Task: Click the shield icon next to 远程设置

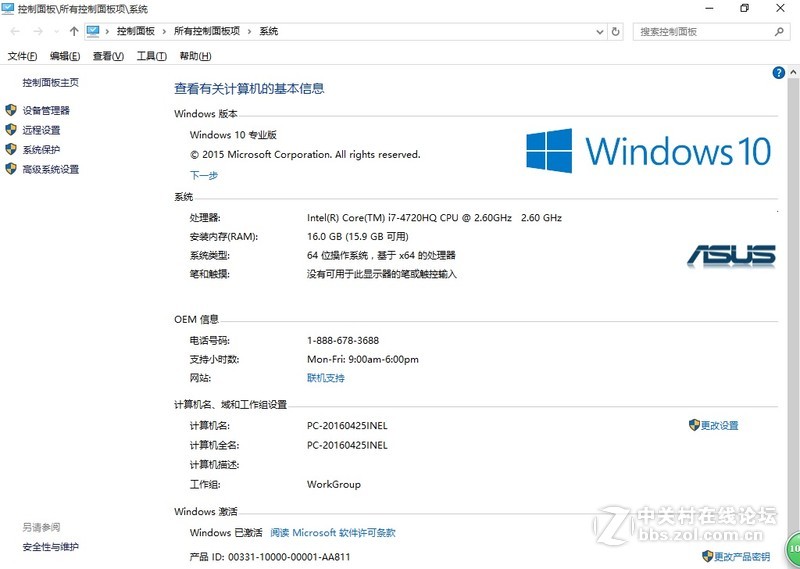Action: pos(11,130)
